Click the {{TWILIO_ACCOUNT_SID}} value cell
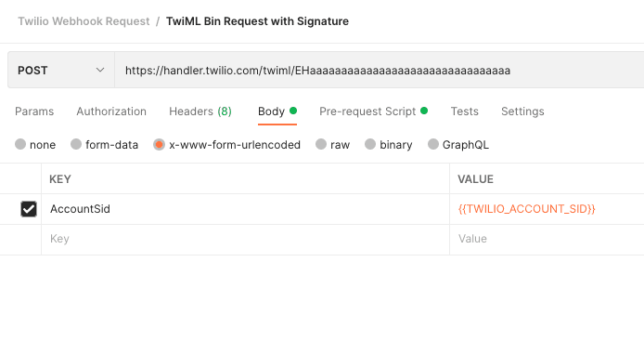Screen dimensions: 644x341 point(547,209)
